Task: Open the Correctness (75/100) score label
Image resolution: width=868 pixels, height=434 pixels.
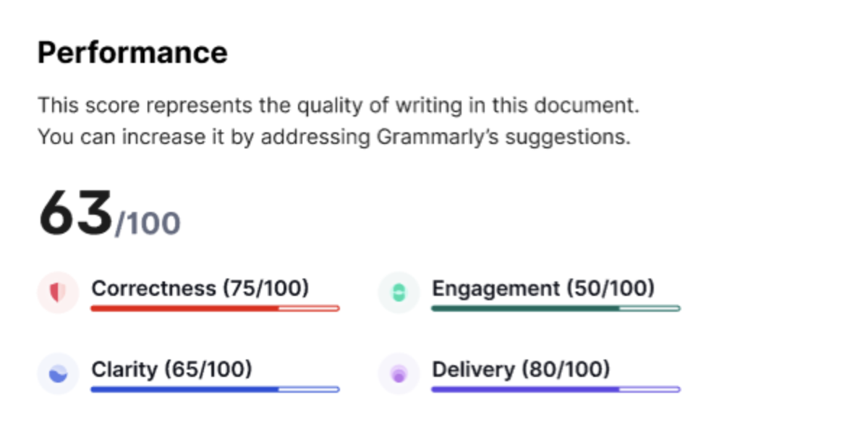Action: tap(200, 288)
